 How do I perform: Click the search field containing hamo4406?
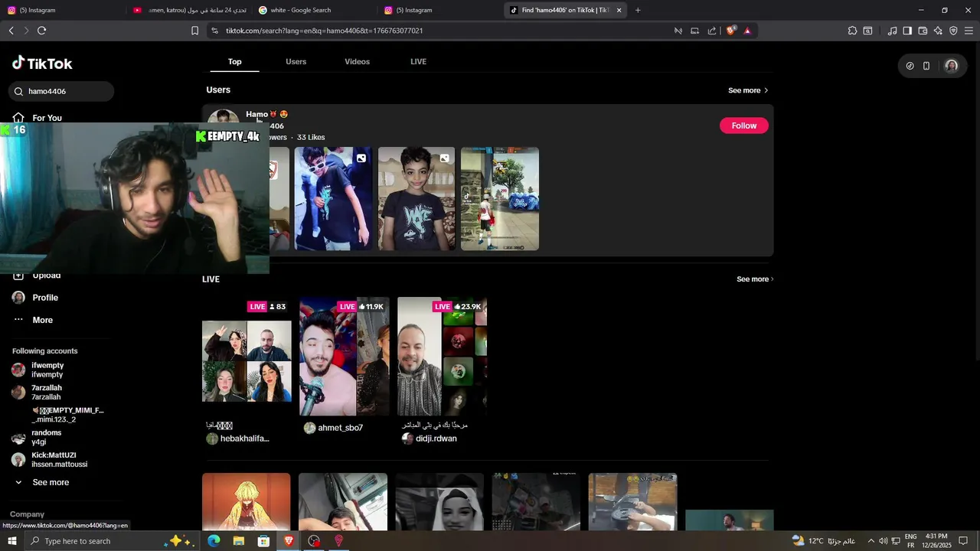coord(61,91)
